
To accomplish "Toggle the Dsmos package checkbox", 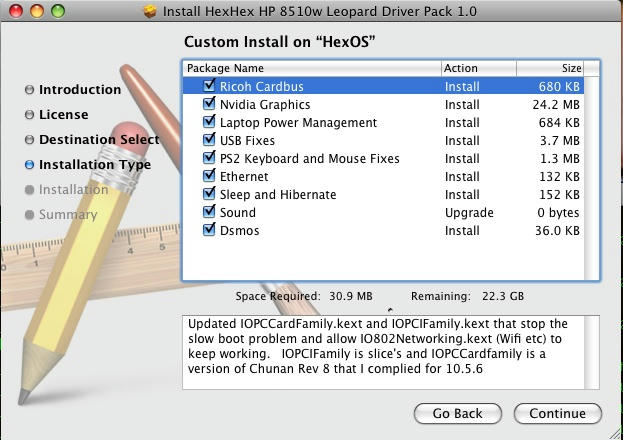I will [209, 230].
